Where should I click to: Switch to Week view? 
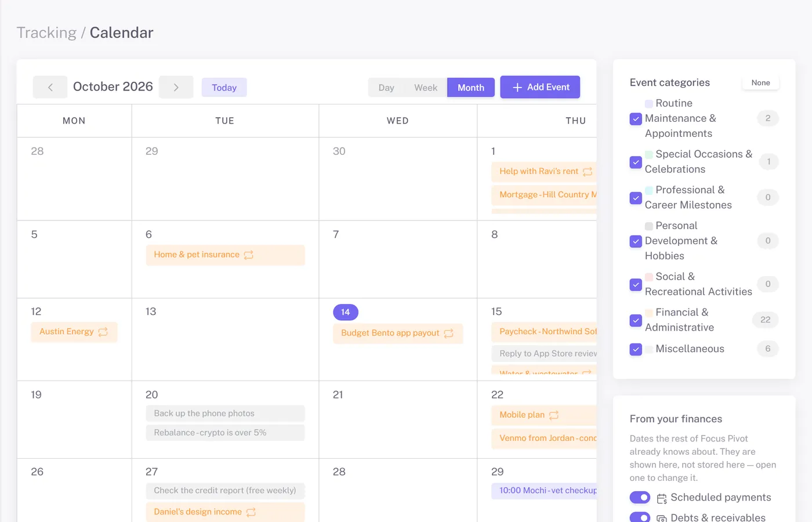(x=426, y=88)
